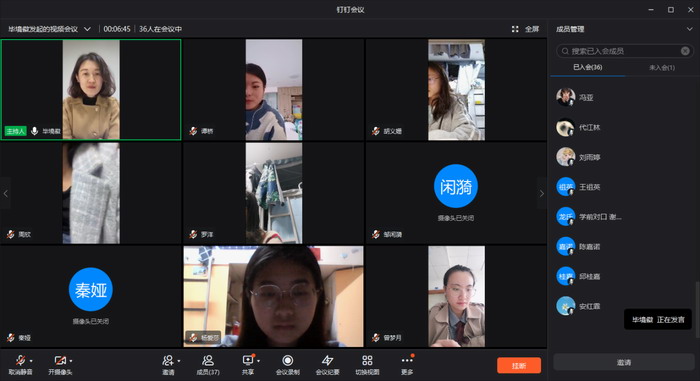Expand arrow next to 共享 icon
The image size is (700, 381).
click(x=258, y=361)
